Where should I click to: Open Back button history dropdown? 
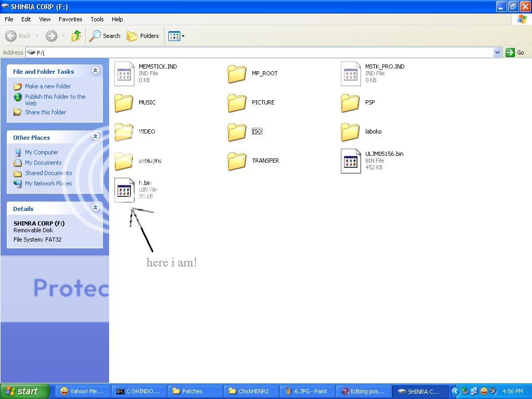(37, 36)
